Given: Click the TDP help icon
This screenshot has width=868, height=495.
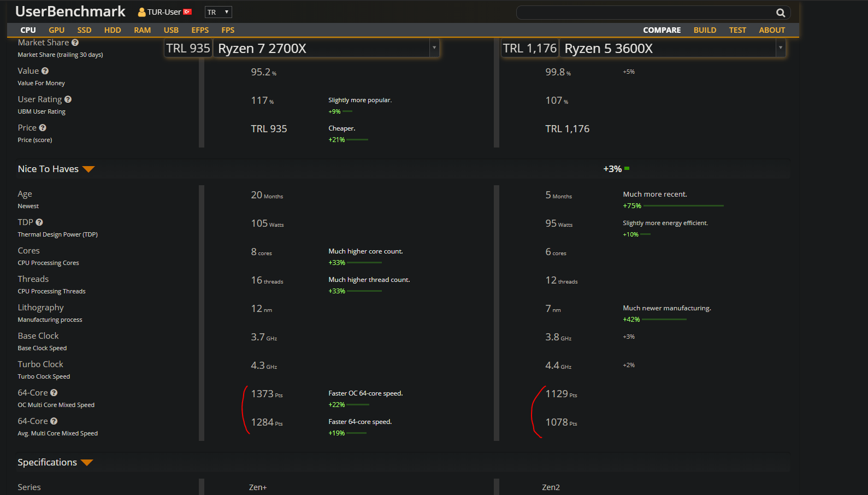Looking at the screenshot, I should coord(39,222).
